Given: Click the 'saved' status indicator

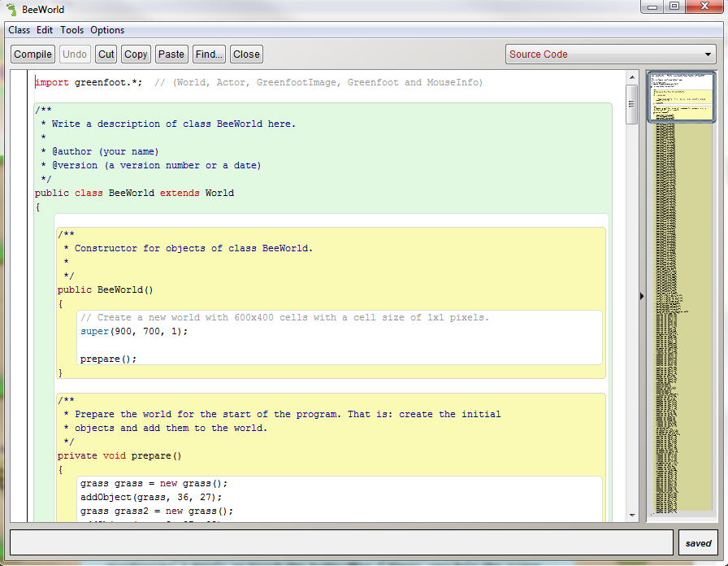Looking at the screenshot, I should click(698, 543).
